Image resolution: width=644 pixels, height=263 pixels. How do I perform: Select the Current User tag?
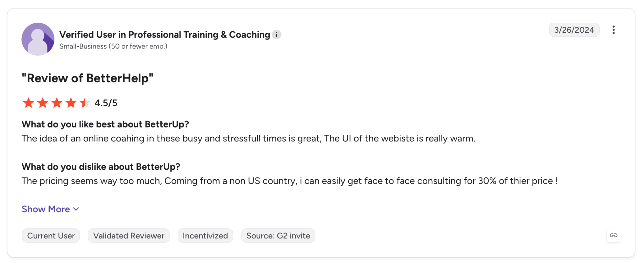click(51, 236)
